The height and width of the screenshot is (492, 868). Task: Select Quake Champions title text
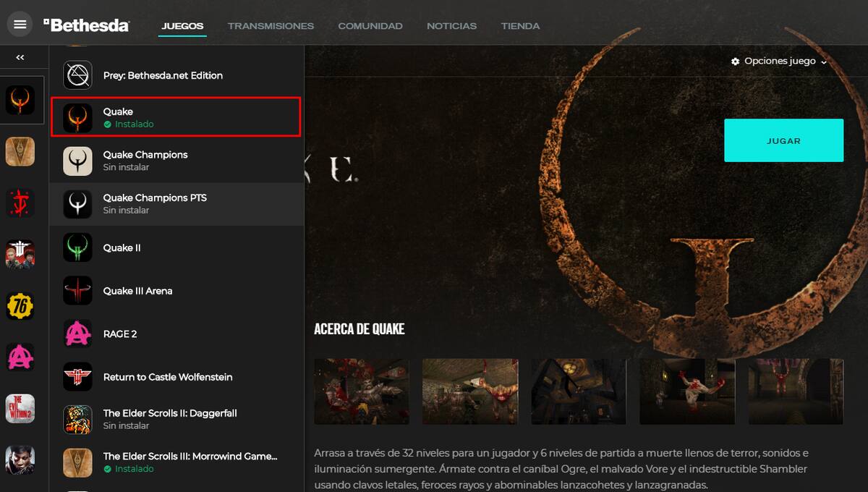(145, 155)
